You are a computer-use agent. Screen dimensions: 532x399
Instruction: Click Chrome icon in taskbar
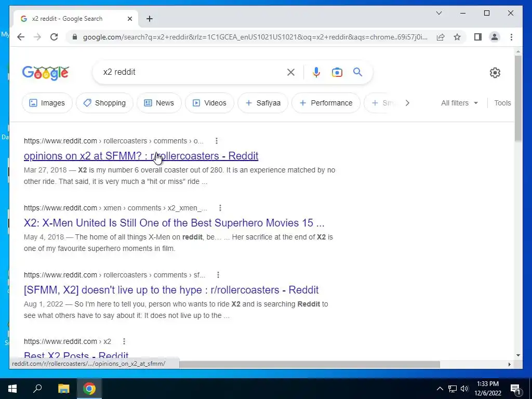89,389
